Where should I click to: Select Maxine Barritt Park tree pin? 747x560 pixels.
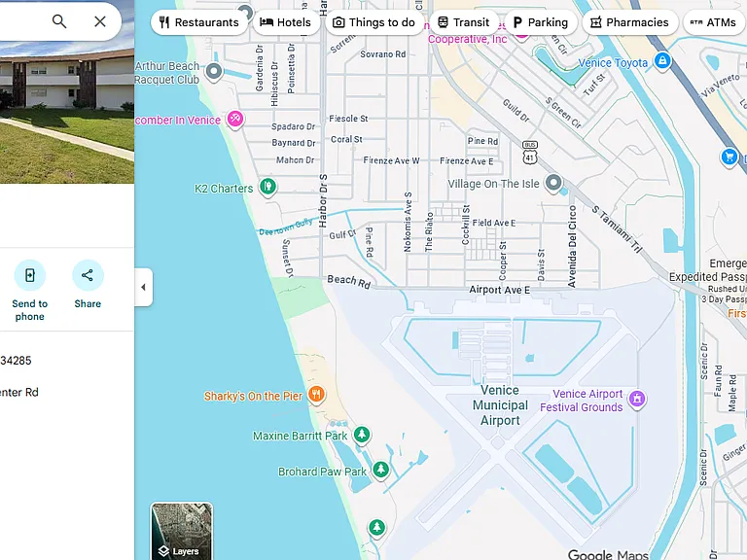tap(362, 435)
